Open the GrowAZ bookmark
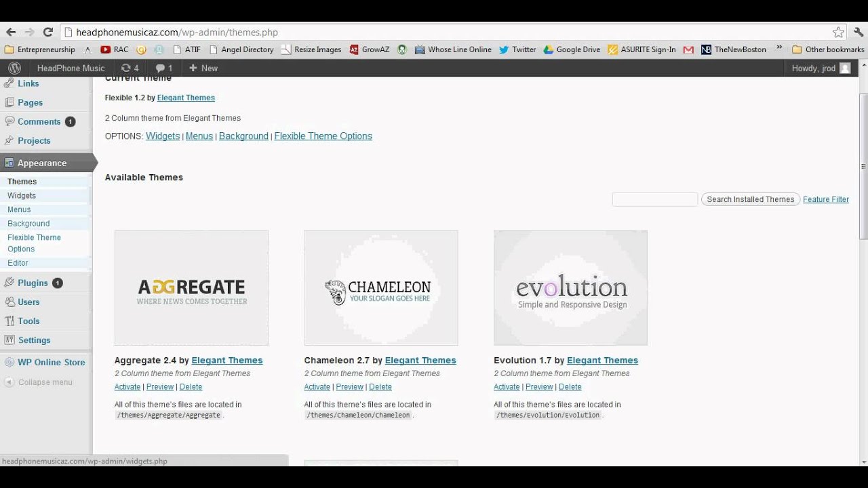The height and width of the screenshot is (488, 868). coord(369,49)
